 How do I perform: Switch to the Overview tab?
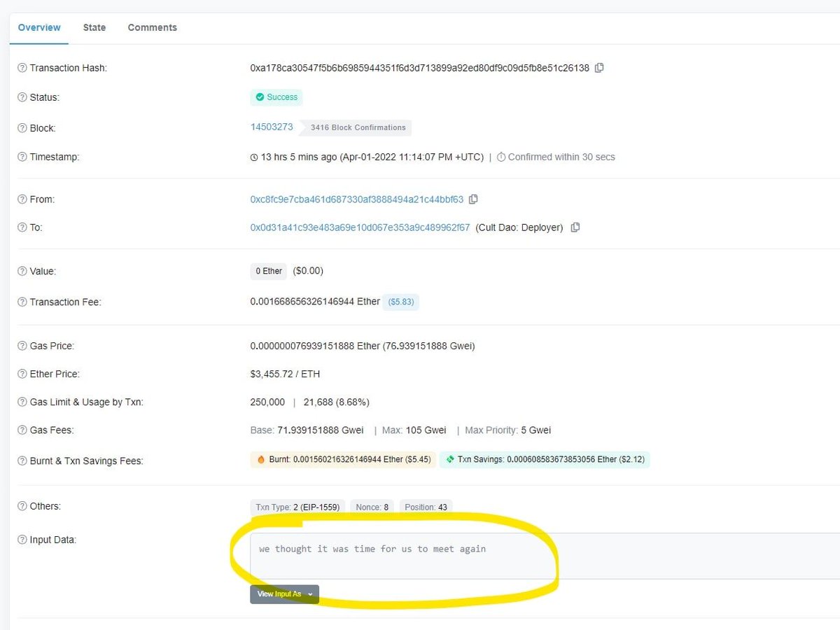[39, 27]
